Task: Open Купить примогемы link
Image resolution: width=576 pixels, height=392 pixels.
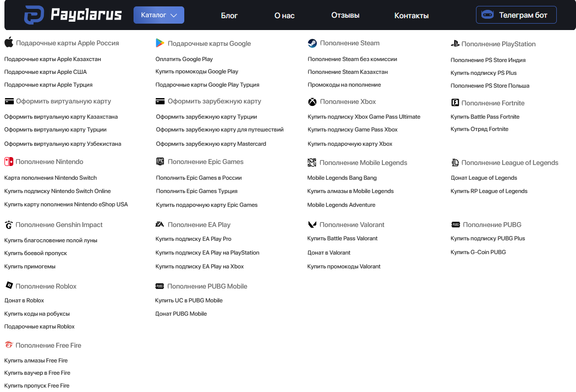Action: point(30,266)
